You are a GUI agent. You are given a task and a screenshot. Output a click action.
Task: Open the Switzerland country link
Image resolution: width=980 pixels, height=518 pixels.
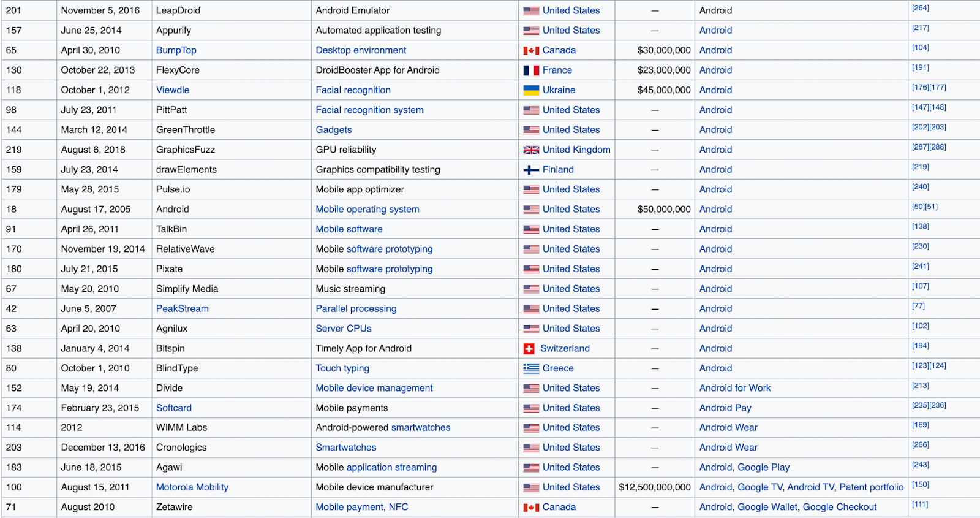pyautogui.click(x=565, y=348)
